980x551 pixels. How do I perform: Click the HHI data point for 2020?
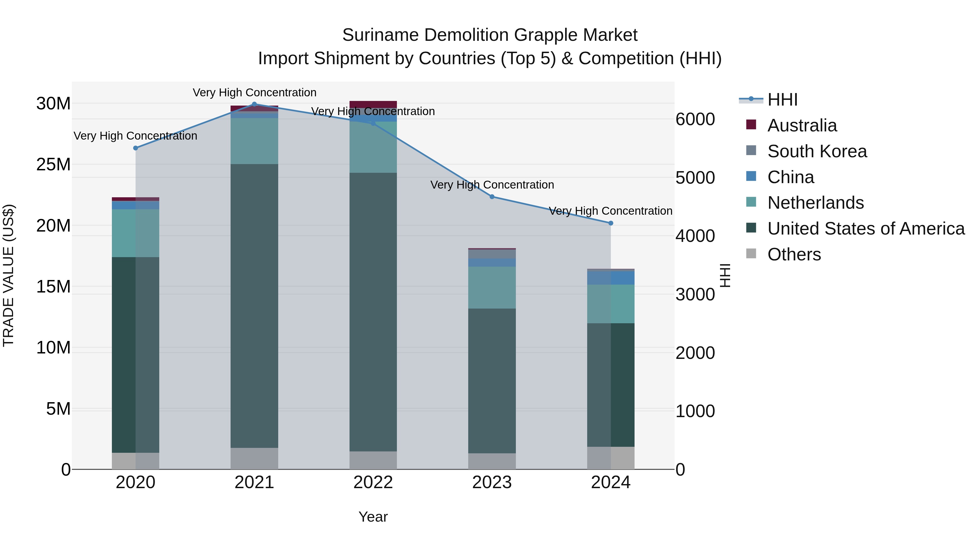click(136, 148)
